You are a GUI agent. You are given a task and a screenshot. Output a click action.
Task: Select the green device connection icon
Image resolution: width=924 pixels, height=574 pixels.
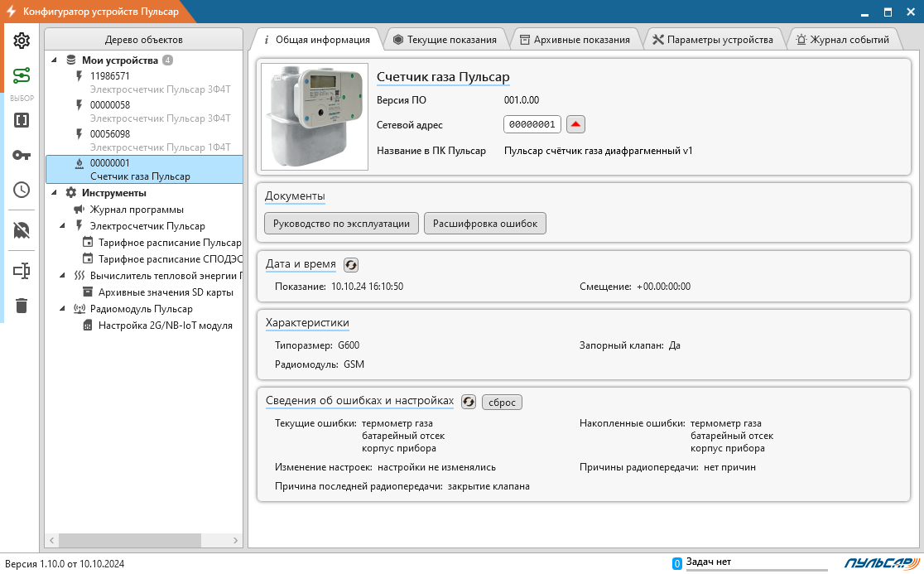point(22,75)
